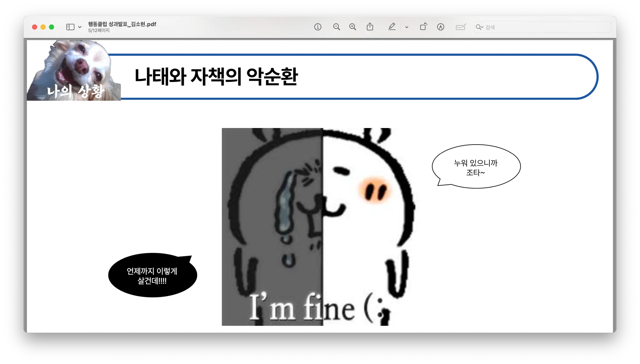Open the highlight color dropdown arrow
This screenshot has width=640, height=364.
coord(407,27)
